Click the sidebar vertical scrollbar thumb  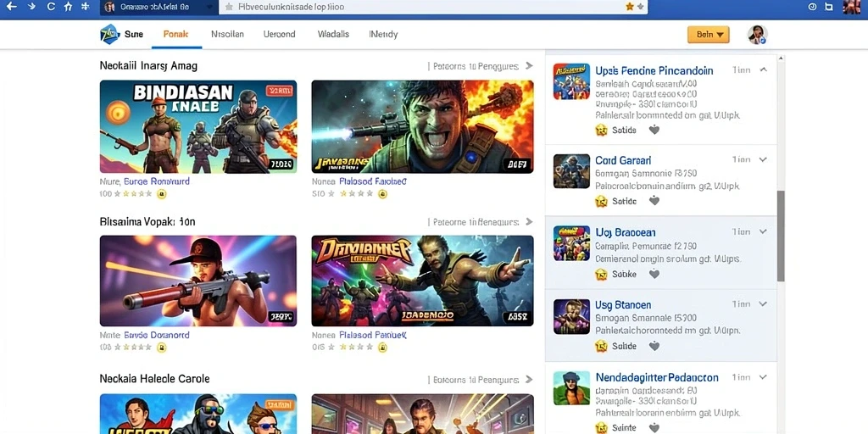781,236
